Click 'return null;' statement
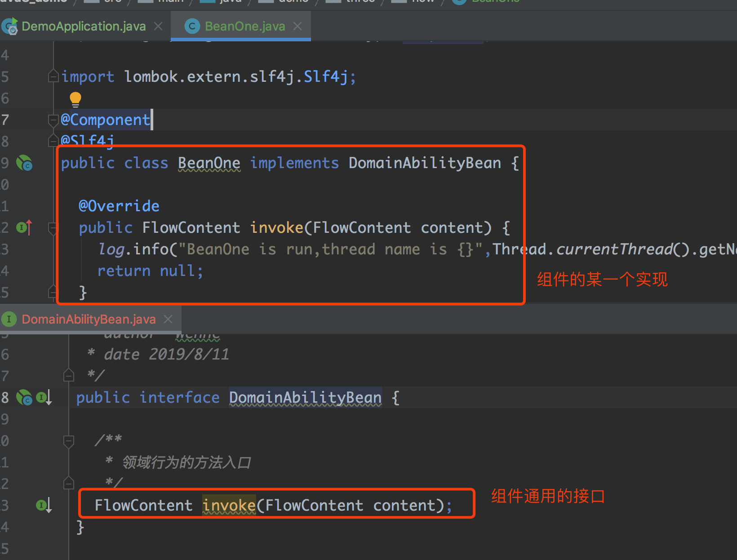This screenshot has width=737, height=560. pyautogui.click(x=150, y=271)
